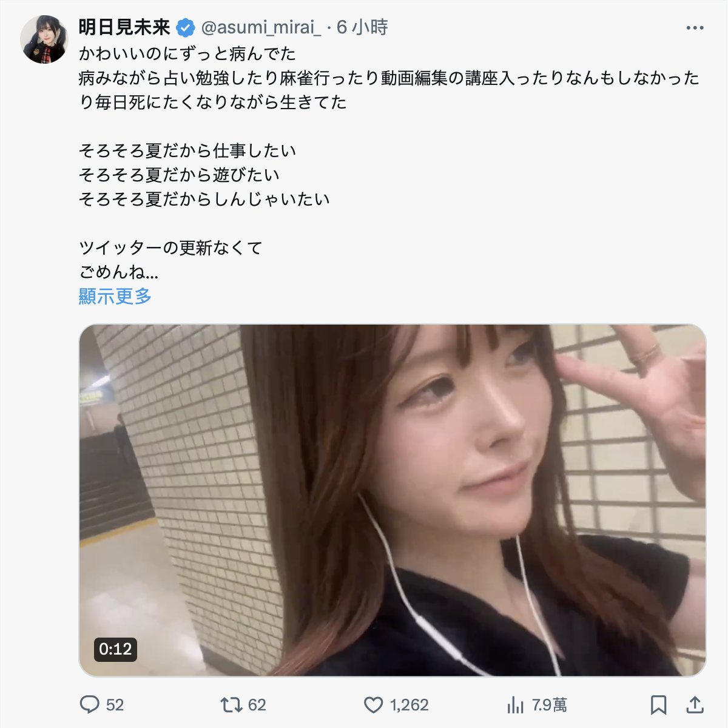Open the three-dot more options menu
The image size is (728, 728).
pos(695,28)
